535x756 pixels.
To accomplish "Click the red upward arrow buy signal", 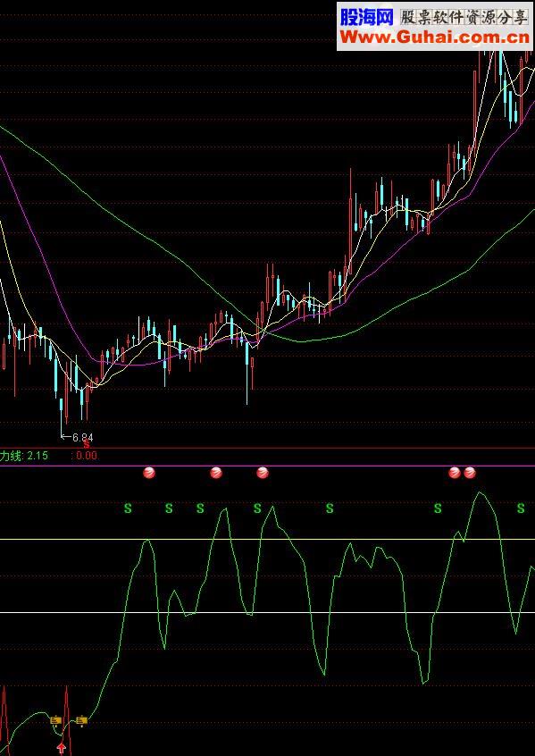I will 62,748.
